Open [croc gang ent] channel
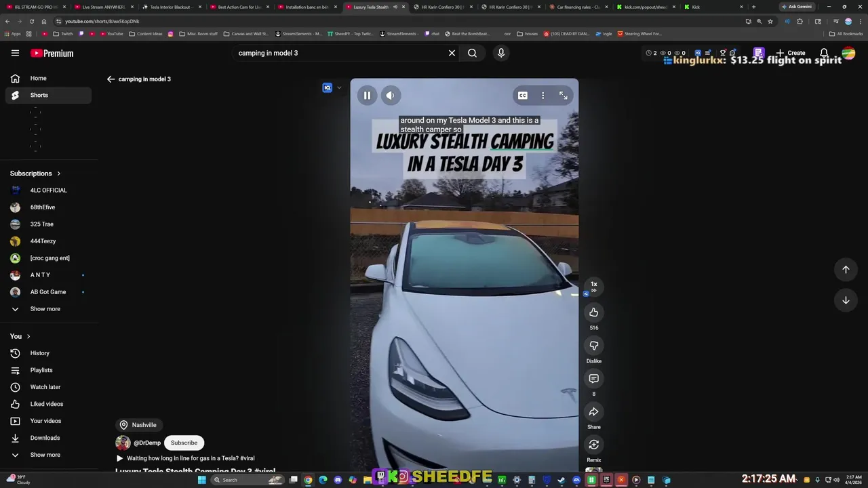 click(x=48, y=258)
